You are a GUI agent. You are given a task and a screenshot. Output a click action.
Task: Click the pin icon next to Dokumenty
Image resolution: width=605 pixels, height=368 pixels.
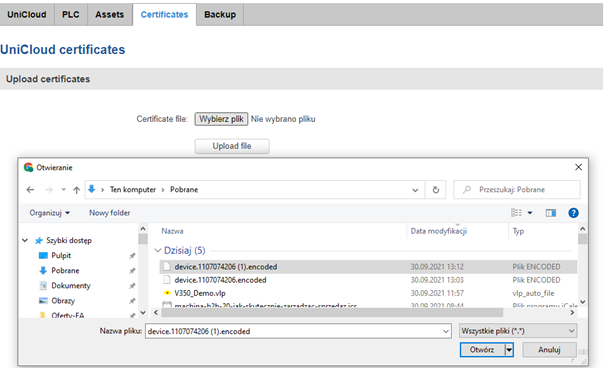tap(132, 286)
